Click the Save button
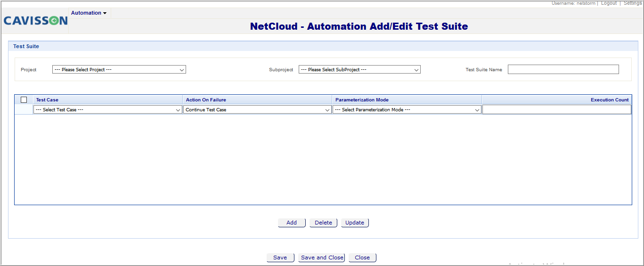644x266 pixels. 280,258
